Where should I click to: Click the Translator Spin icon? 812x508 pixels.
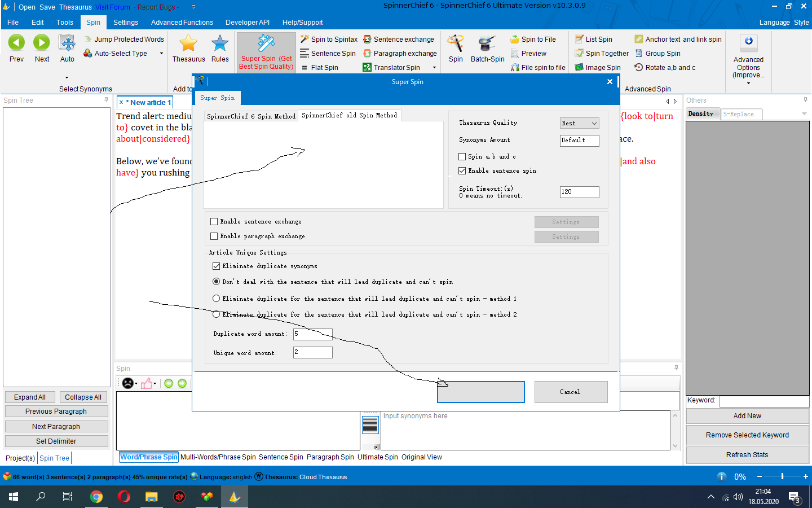(367, 68)
